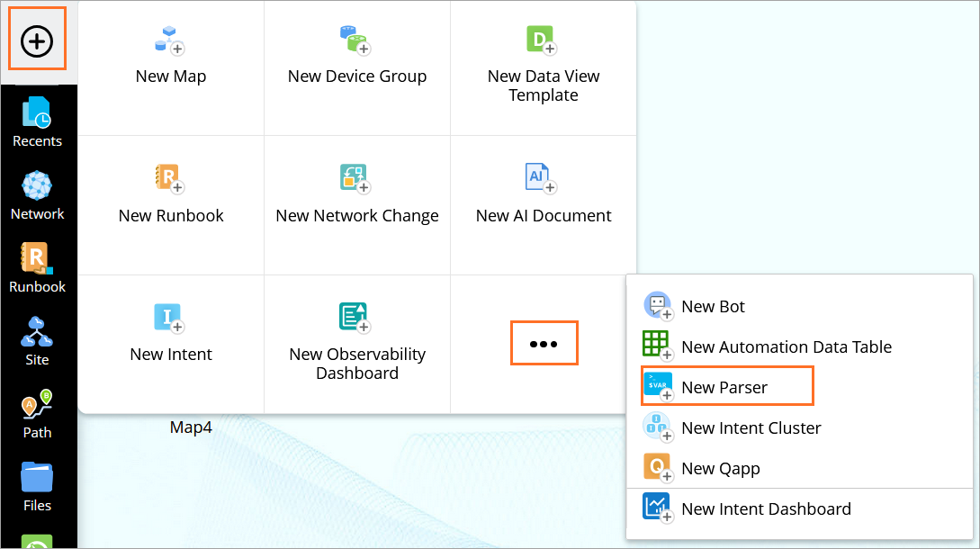
Task: Click the plus (create new) icon
Action: [37, 40]
